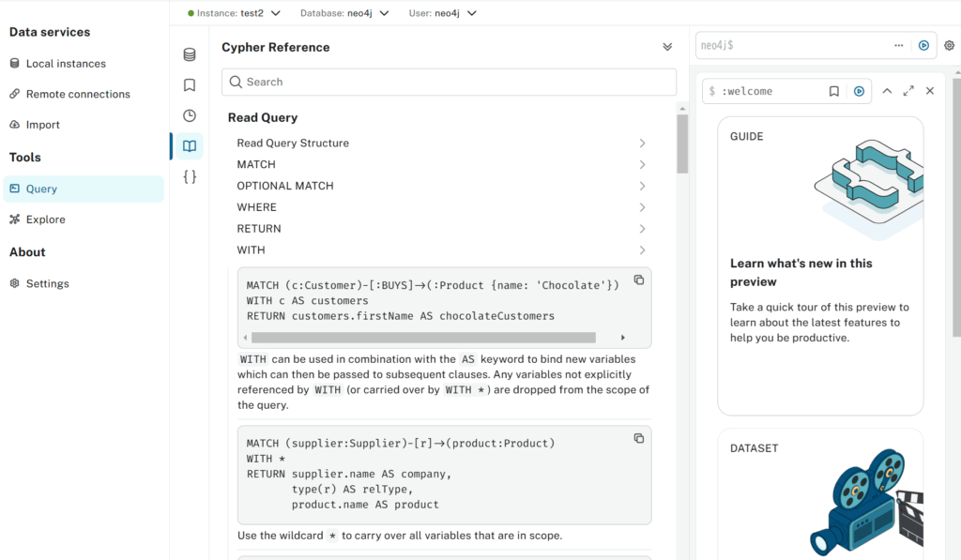Open the database information sidebar icon
961x560 pixels.
(x=190, y=54)
